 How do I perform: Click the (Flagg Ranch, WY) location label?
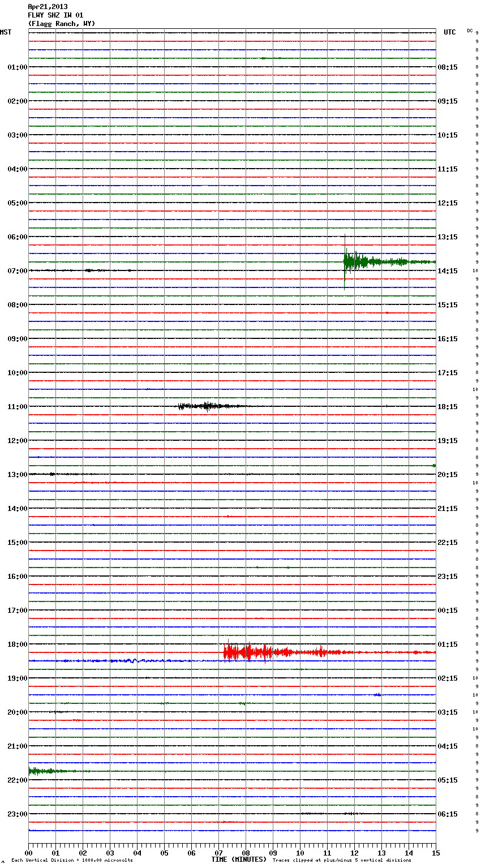62,24
